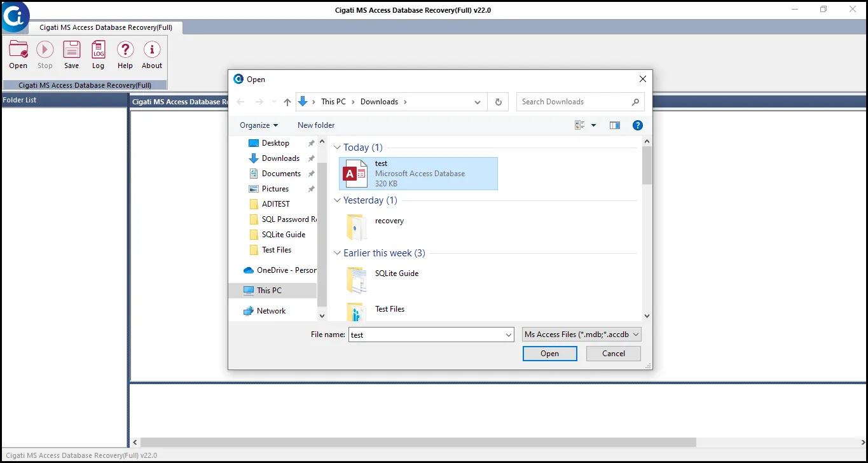Click the Documents sidebar icon

[254, 174]
